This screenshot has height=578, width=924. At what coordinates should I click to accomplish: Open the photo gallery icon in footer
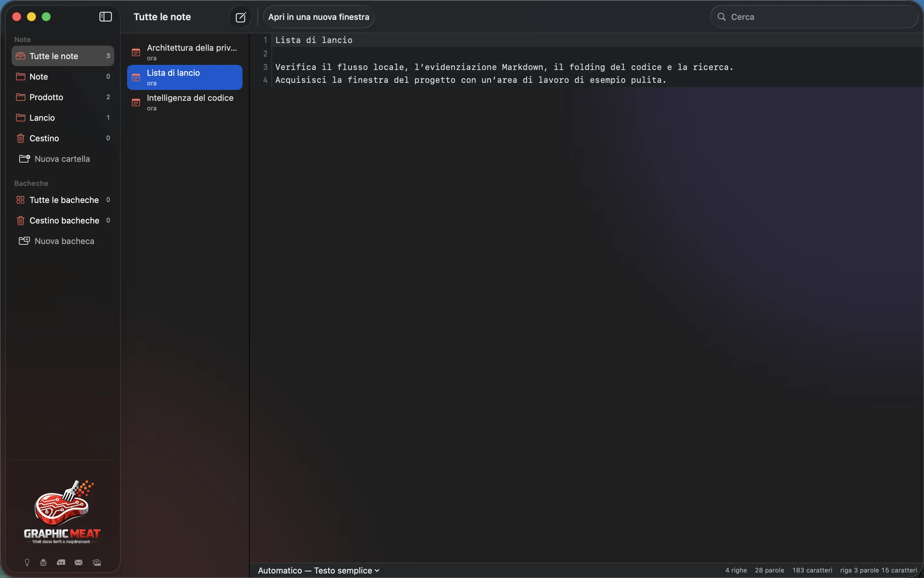[97, 562]
